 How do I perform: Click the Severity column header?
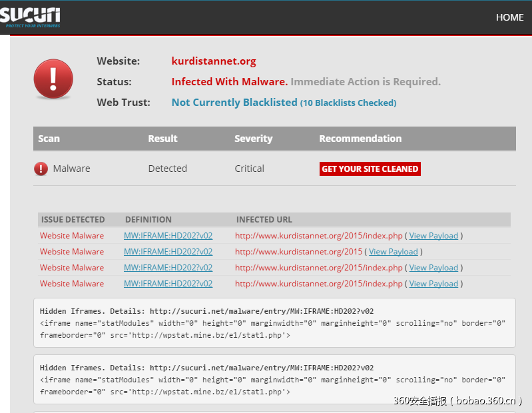[x=254, y=139]
